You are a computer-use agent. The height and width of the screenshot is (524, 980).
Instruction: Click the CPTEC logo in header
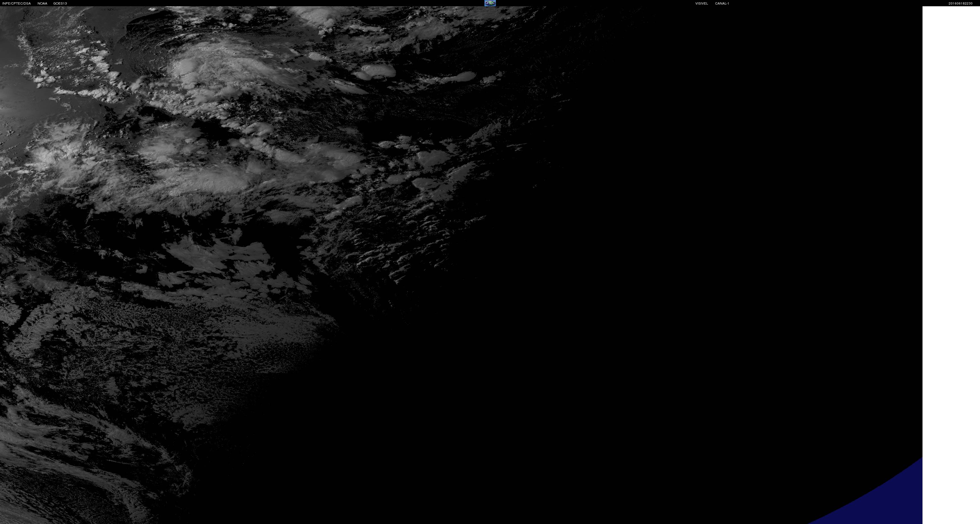(x=490, y=3)
